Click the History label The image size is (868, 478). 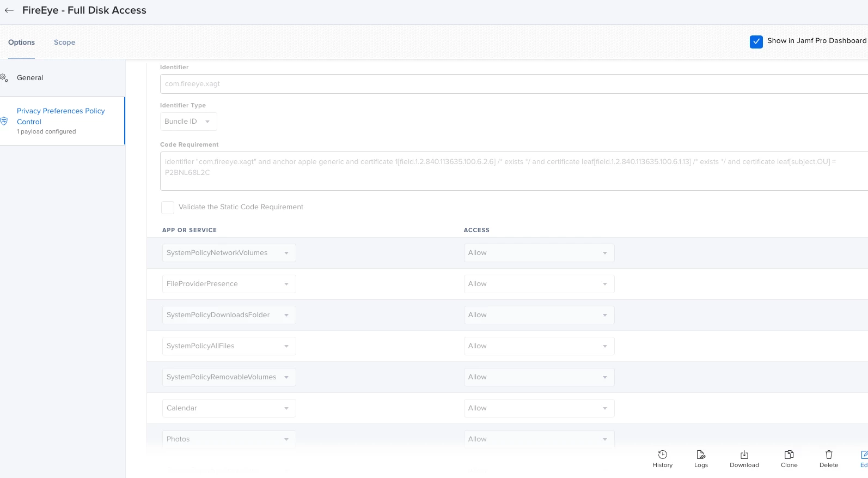point(663,465)
